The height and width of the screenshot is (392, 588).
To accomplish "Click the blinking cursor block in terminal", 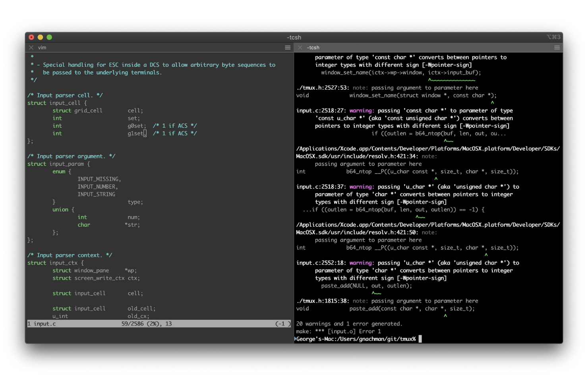I will [x=420, y=339].
